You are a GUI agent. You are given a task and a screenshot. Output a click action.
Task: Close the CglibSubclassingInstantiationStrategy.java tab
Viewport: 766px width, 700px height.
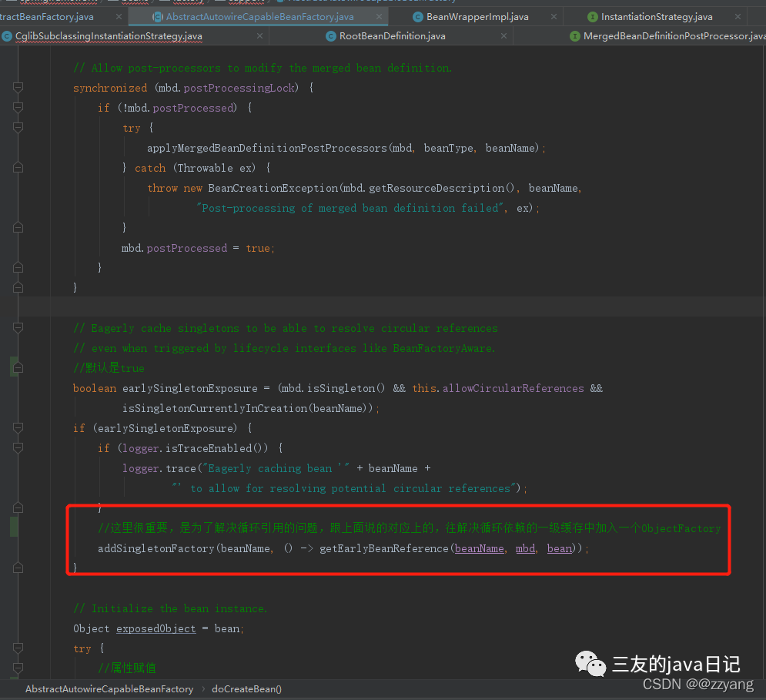(260, 35)
